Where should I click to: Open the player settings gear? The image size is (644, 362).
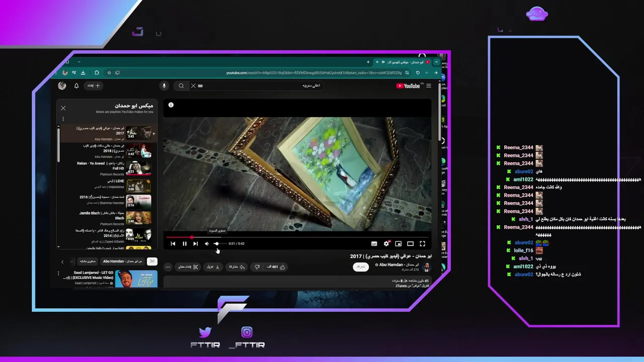(386, 244)
